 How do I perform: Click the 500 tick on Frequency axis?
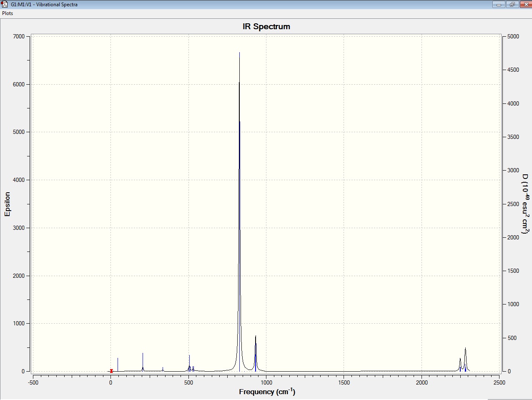coord(188,382)
